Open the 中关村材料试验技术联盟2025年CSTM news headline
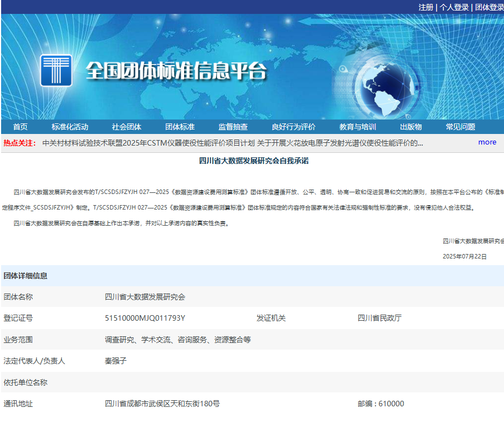Viewport: 504px width, 423px height. [149, 143]
